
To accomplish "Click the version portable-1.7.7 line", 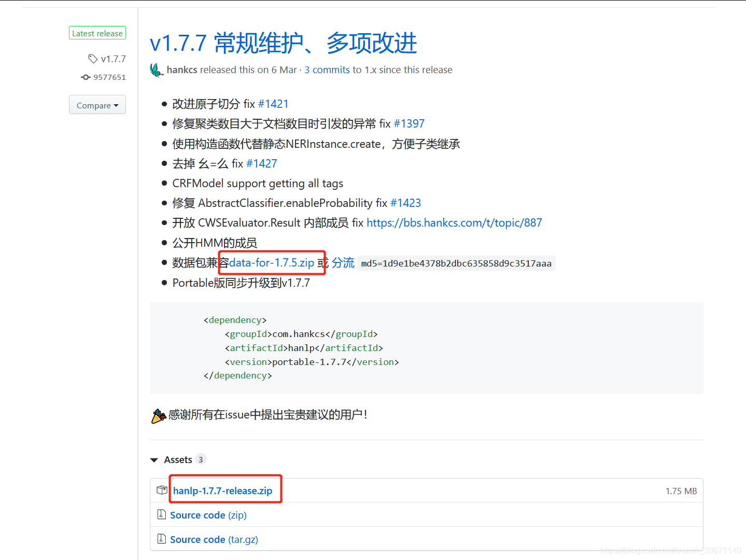I will 312,362.
